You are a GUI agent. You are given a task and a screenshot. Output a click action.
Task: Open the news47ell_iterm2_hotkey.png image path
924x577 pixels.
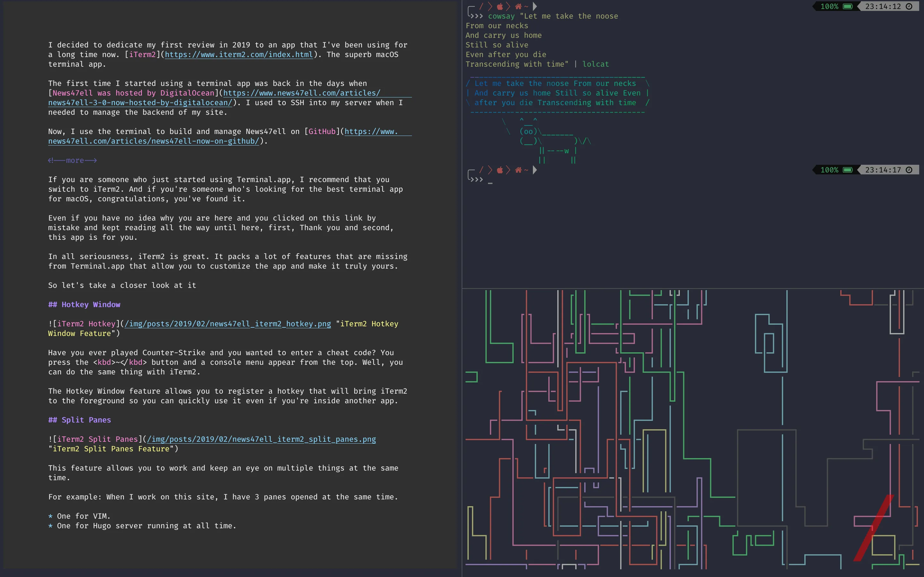pyautogui.click(x=227, y=323)
